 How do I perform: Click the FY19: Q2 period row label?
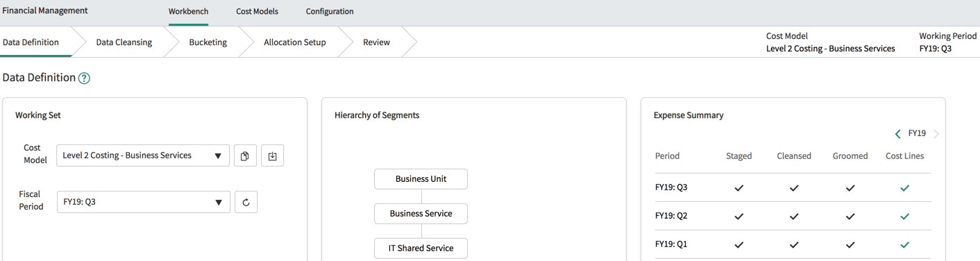[671, 216]
